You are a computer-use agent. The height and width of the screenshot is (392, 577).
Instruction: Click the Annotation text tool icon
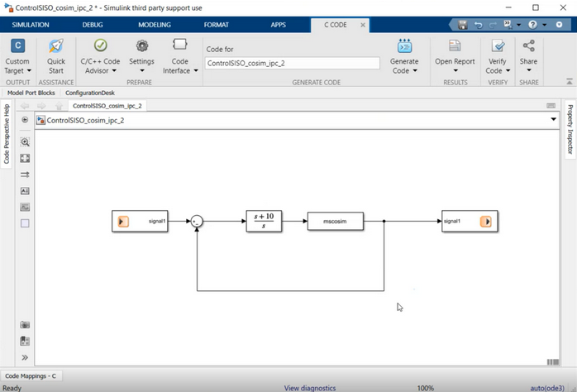pos(25,191)
